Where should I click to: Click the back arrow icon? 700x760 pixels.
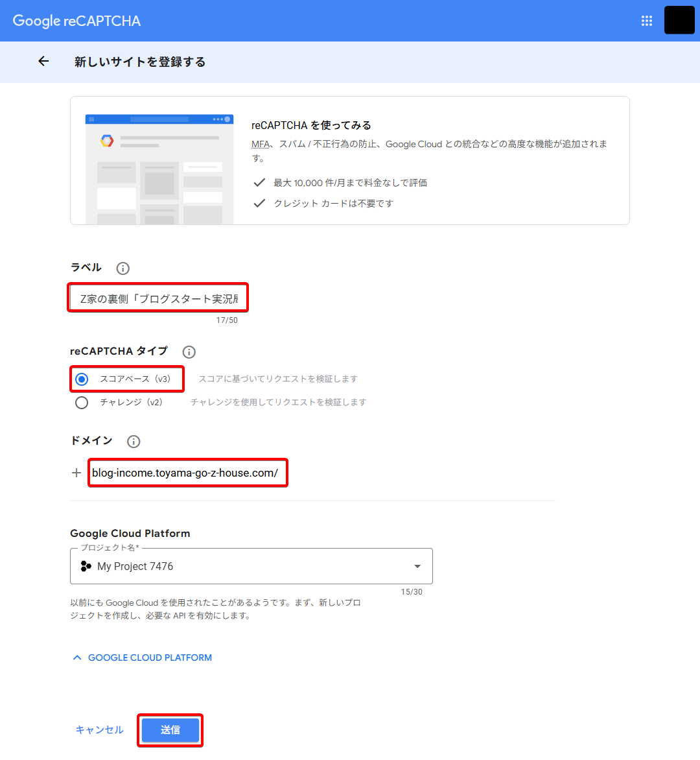tap(43, 62)
